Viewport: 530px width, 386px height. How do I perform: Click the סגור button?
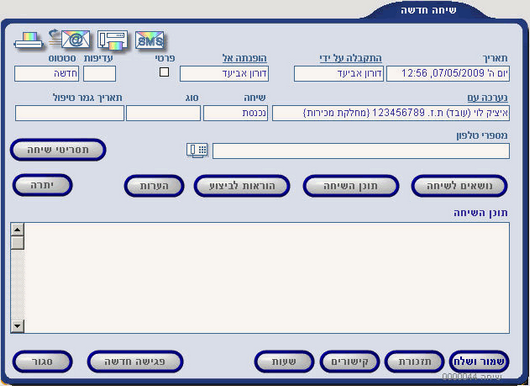(42, 361)
